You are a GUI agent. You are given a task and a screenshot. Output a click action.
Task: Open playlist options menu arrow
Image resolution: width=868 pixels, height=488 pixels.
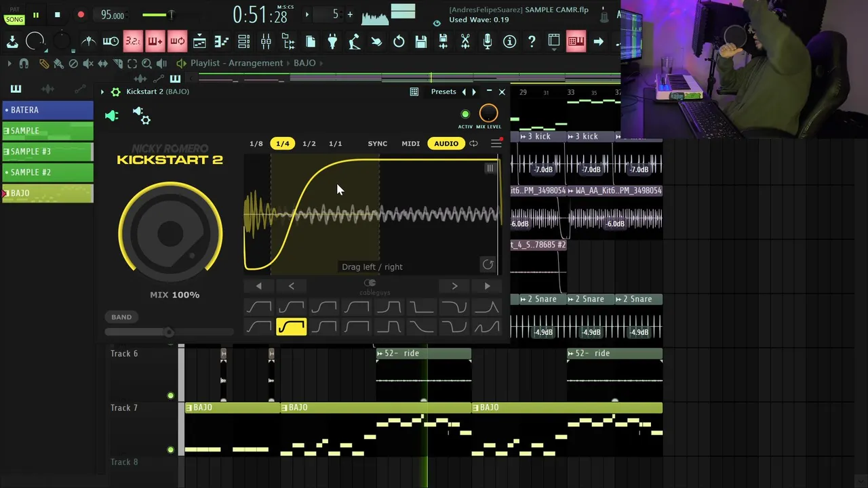(x=9, y=63)
